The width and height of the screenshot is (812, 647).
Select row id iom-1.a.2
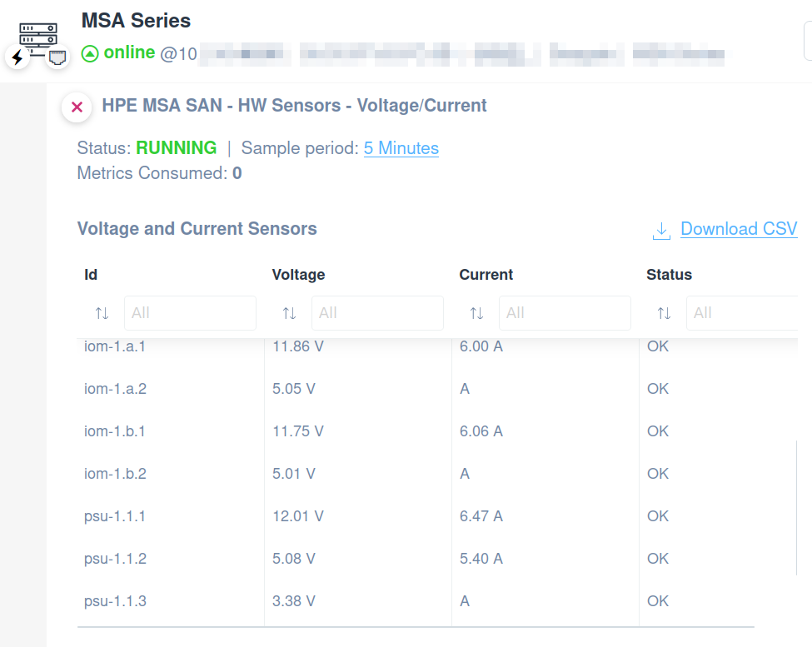tap(116, 389)
